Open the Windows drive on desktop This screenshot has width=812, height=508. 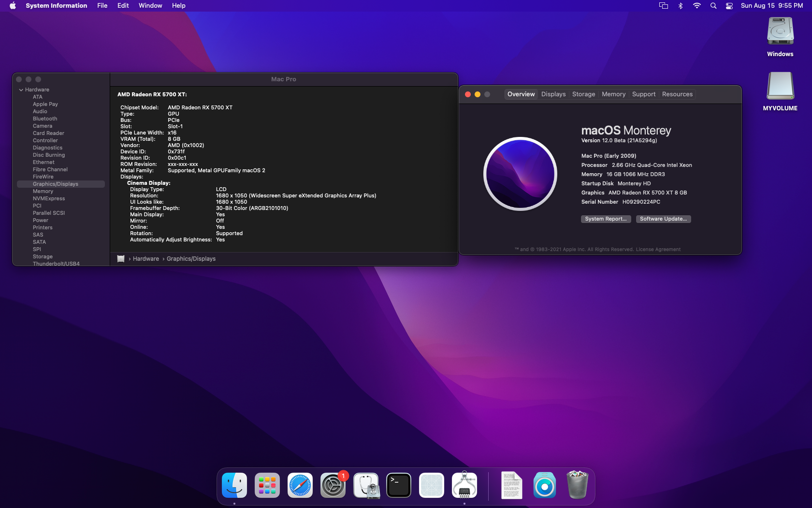pyautogui.click(x=780, y=37)
